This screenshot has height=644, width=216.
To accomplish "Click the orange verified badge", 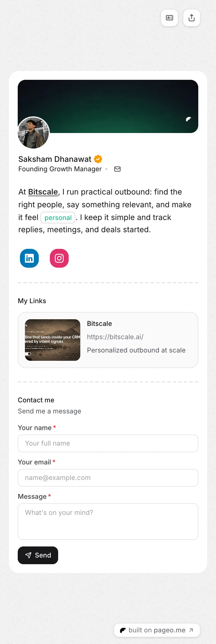I will (98, 159).
